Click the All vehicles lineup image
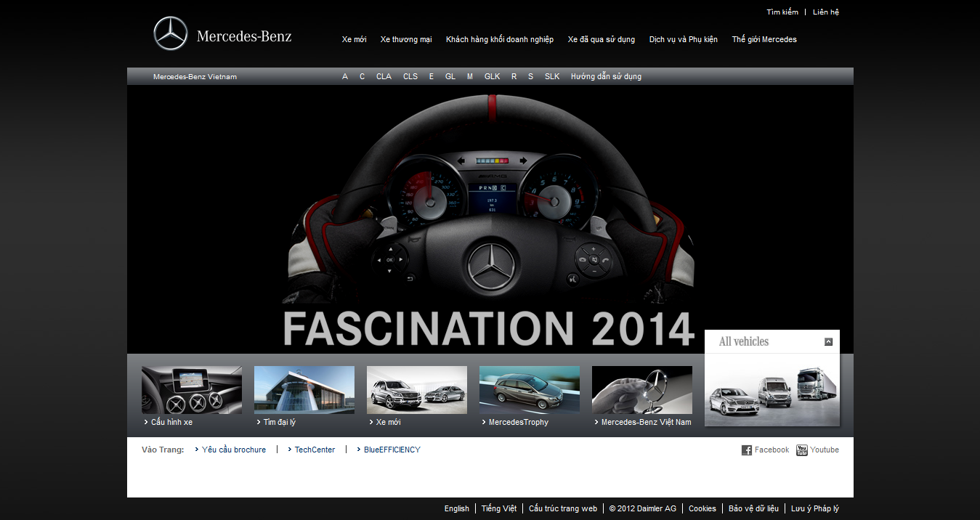The height and width of the screenshot is (520, 980). [772, 389]
